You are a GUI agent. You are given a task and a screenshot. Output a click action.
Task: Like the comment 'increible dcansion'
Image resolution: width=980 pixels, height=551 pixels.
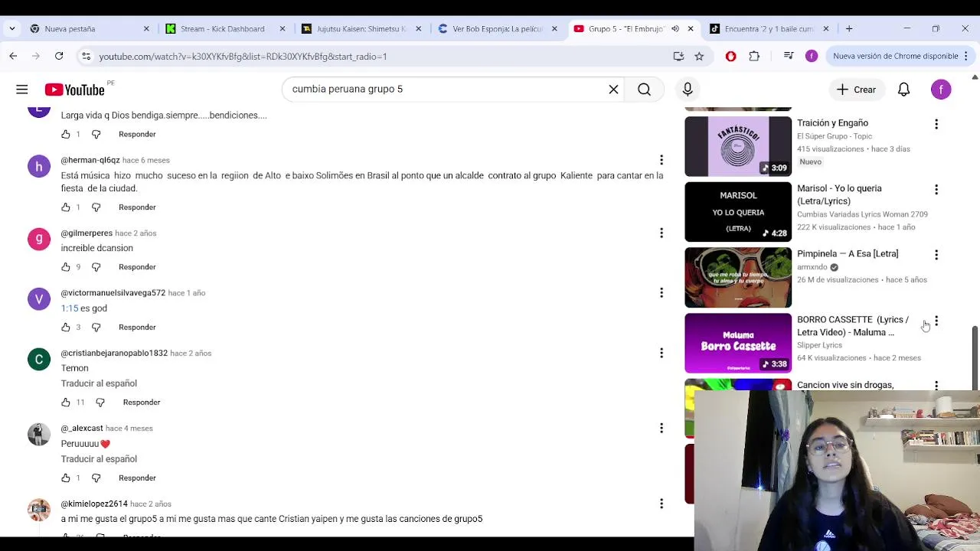(66, 267)
